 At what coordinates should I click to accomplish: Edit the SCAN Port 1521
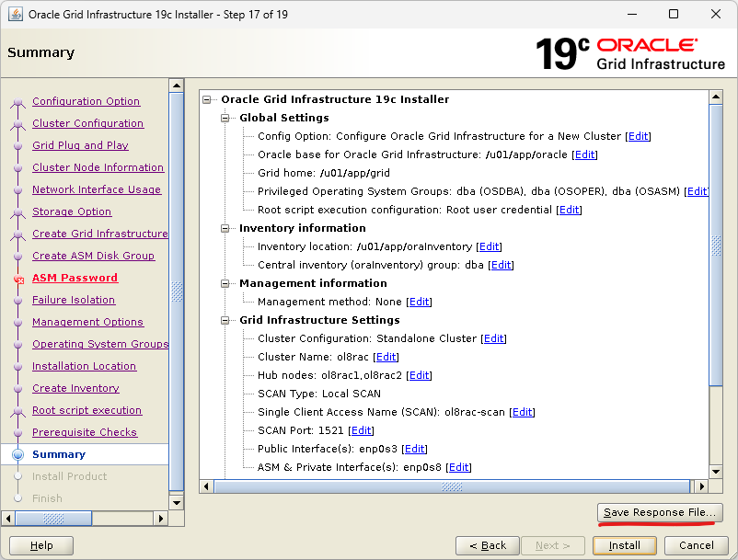[x=361, y=430]
